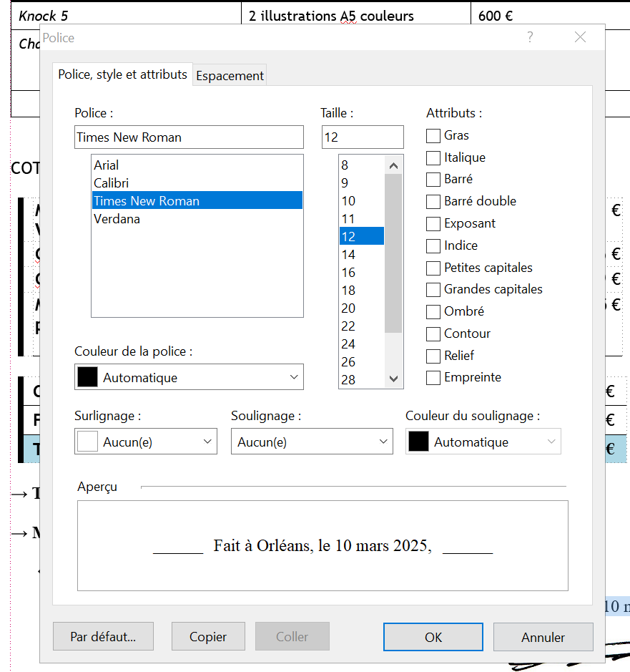
Task: Toggle the Italique attribute
Action: (x=433, y=157)
